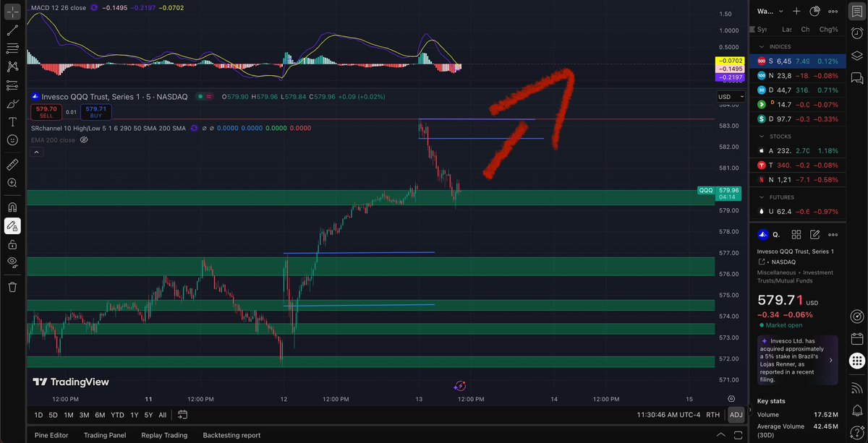
Task: Select the Tesla watchlist row 340
Action: [x=796, y=165]
